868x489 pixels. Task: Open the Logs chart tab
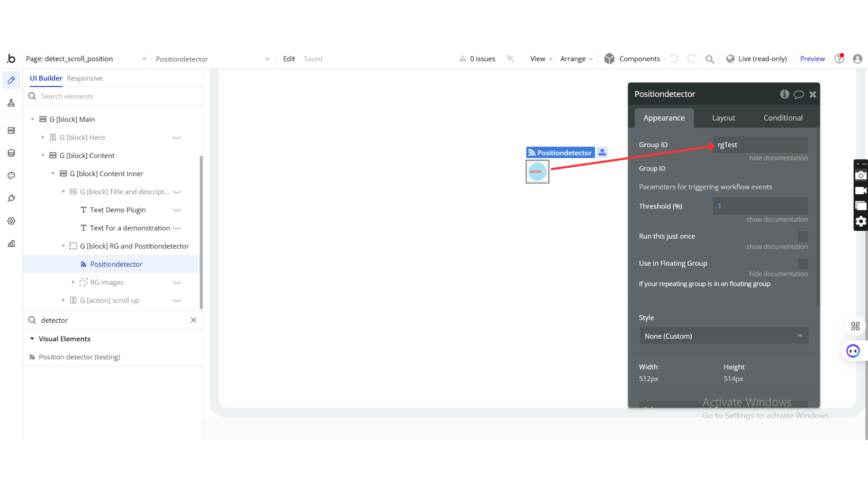[x=11, y=243]
